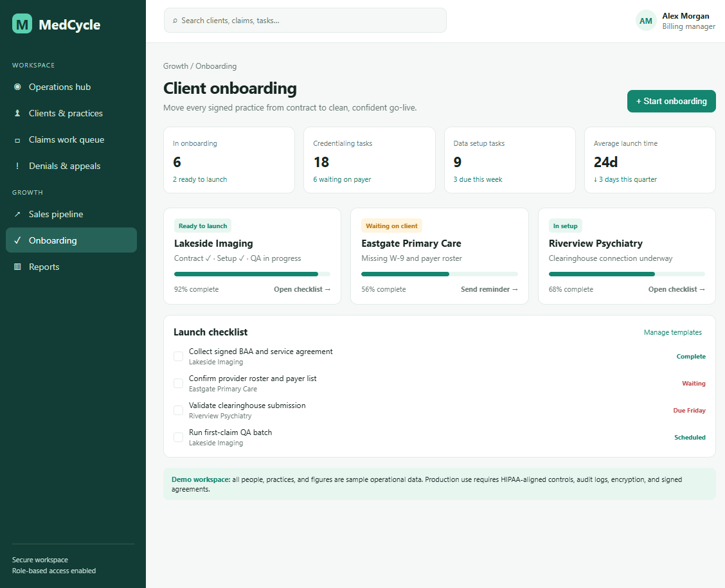This screenshot has height=588, width=725.
Task: Click the Denials & appeals exclamation icon
Action: (x=17, y=166)
